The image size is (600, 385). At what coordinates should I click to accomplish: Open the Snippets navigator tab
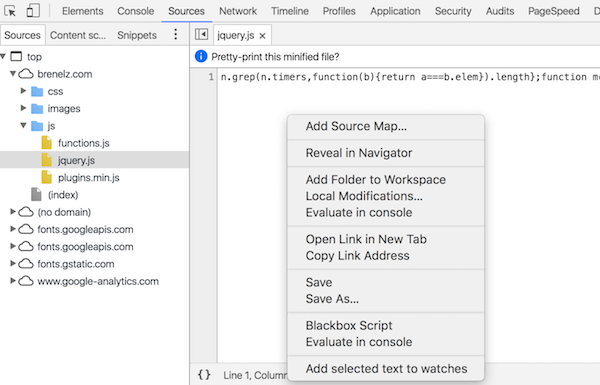tap(137, 35)
